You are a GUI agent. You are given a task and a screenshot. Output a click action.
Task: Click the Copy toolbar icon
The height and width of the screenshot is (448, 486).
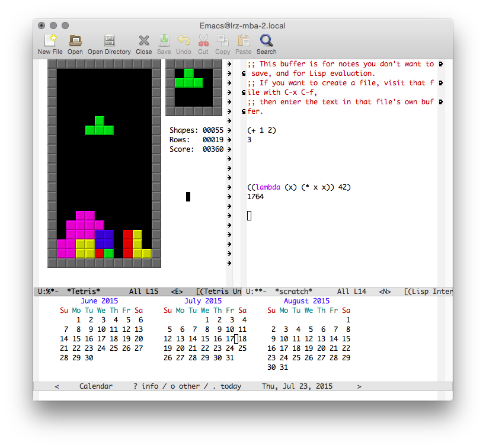click(x=222, y=40)
